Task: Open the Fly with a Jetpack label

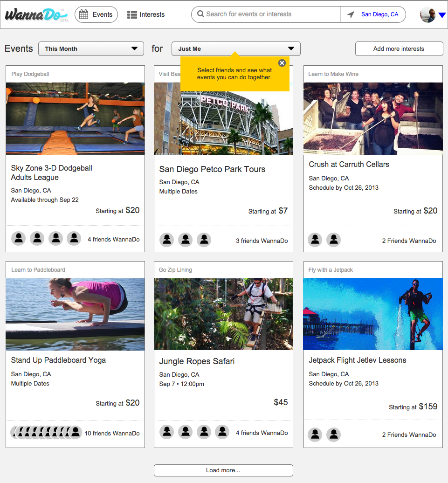Action: click(331, 270)
